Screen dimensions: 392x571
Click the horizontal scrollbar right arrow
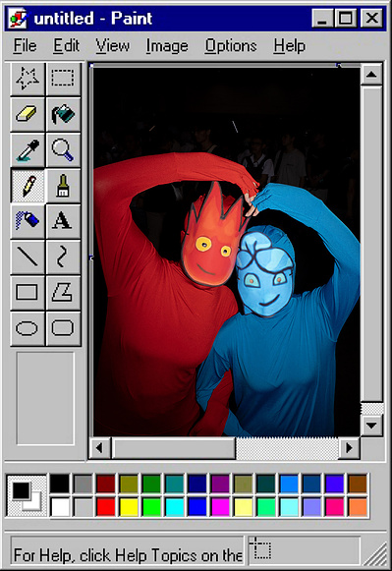coord(350,447)
